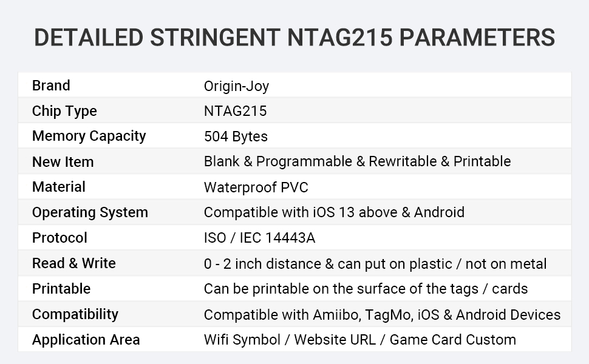Click the Waterproof PVC value
589x364 pixels.
pos(256,187)
